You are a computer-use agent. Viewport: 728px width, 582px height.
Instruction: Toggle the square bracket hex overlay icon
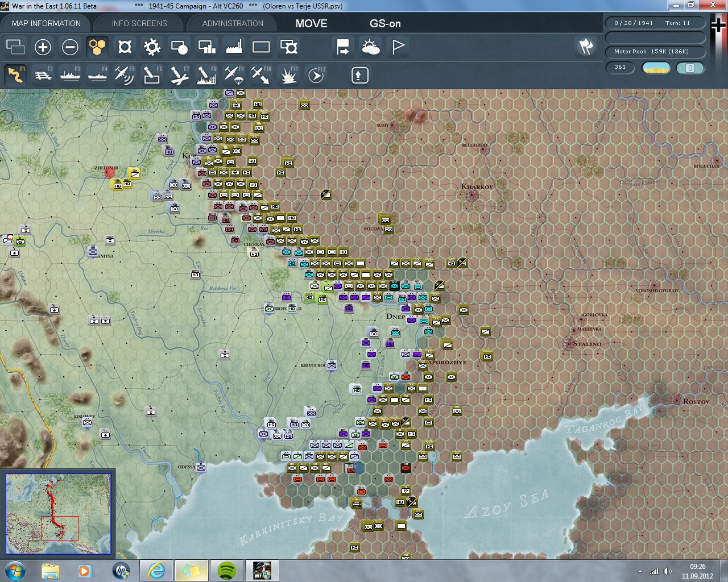point(125,47)
